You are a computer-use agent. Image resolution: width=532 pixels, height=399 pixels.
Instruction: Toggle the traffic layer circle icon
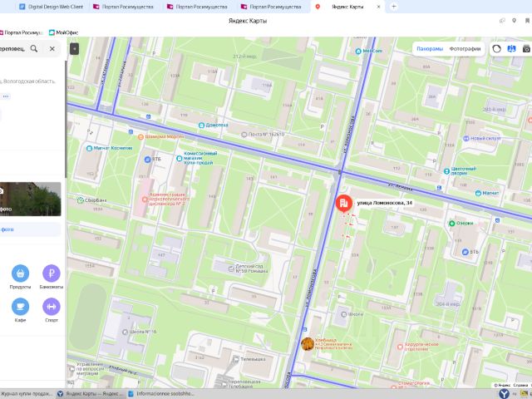click(497, 49)
